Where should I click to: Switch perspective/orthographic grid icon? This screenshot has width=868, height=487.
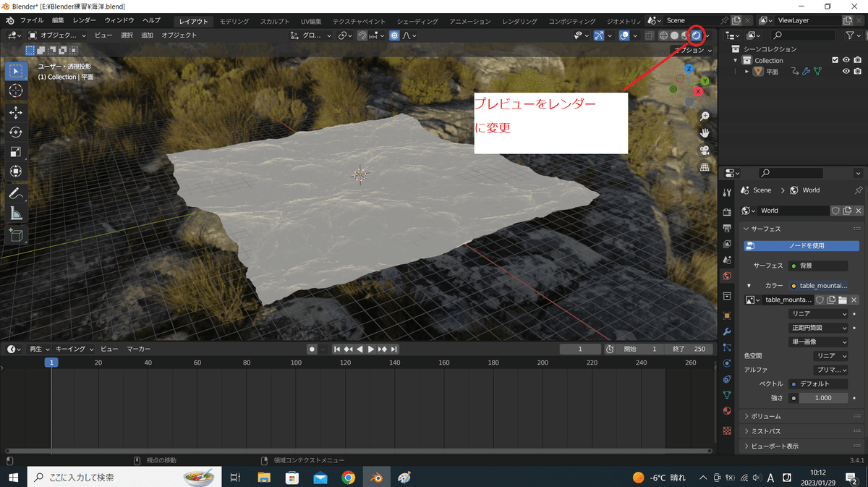(x=705, y=167)
